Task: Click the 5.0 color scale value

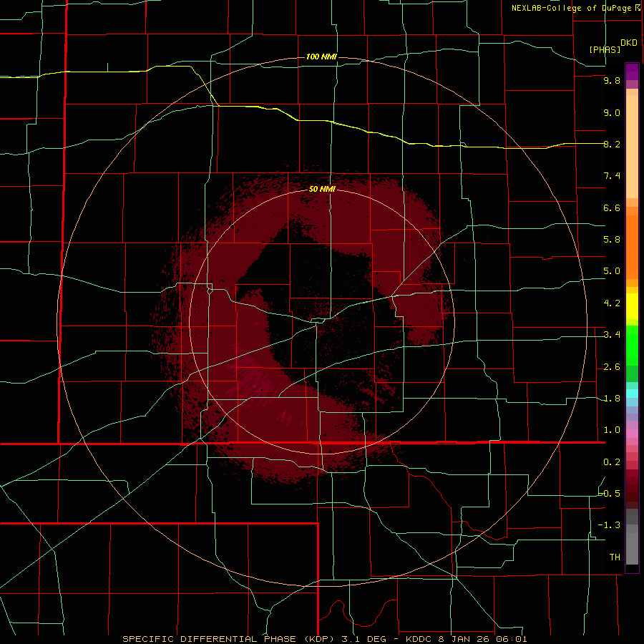Action: click(x=612, y=271)
